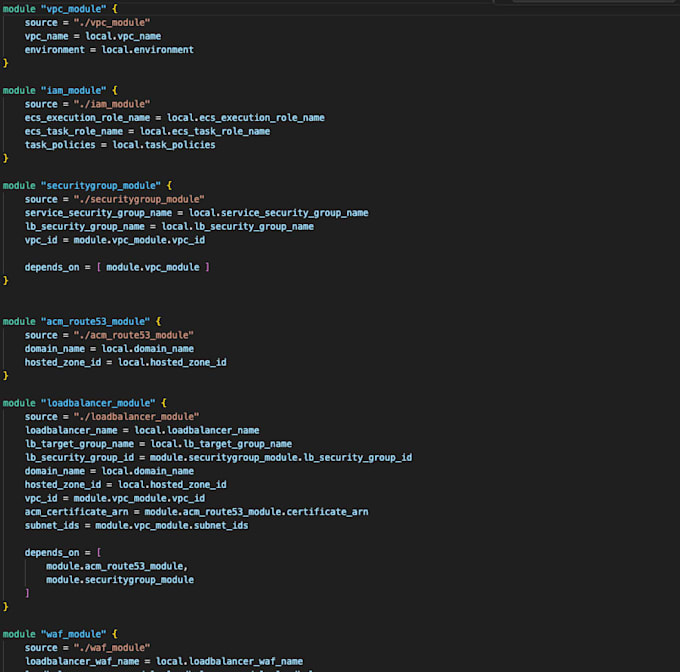The height and width of the screenshot is (672, 680).
Task: Click the task_policies = local.task_policies line
Action: [120, 145]
